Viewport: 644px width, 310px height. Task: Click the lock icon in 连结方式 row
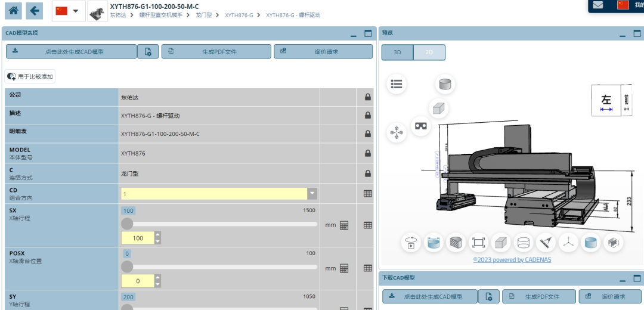367,173
